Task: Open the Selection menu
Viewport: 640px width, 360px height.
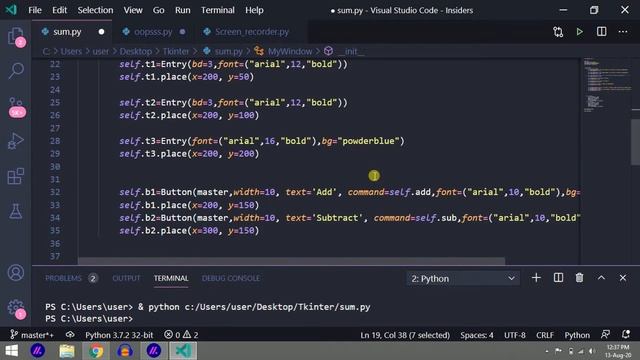Action: (x=95, y=10)
